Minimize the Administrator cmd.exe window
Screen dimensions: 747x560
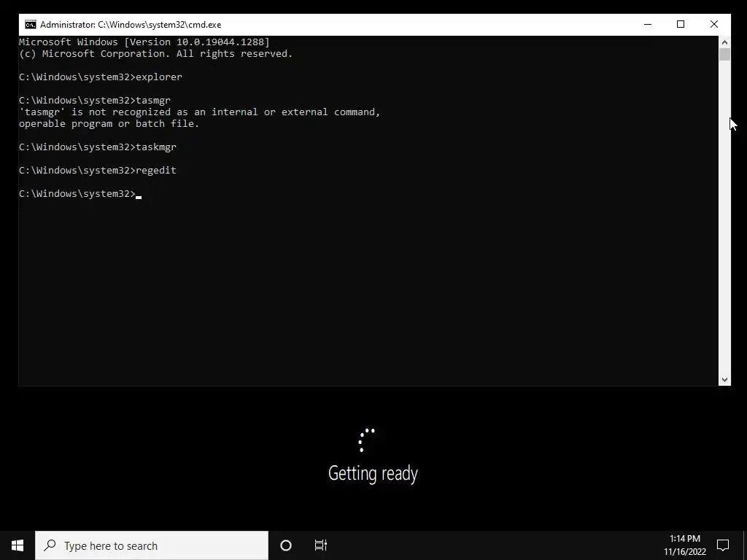[x=648, y=24]
